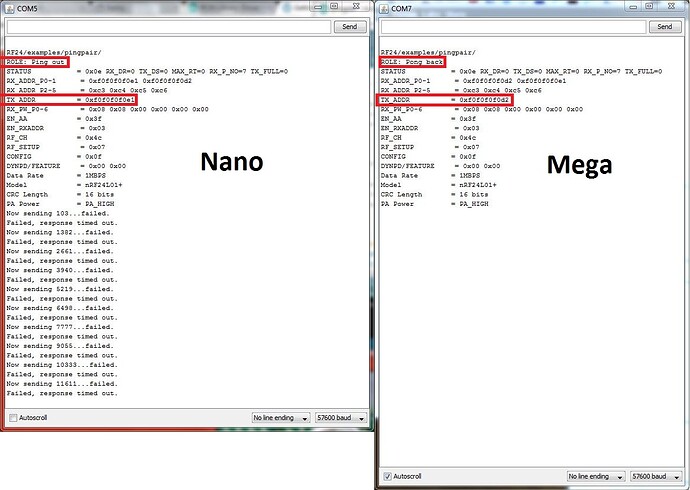Image resolution: width=690 pixels, height=490 pixels.
Task: Open line ending dropdown in COM5 window
Action: (x=281, y=418)
